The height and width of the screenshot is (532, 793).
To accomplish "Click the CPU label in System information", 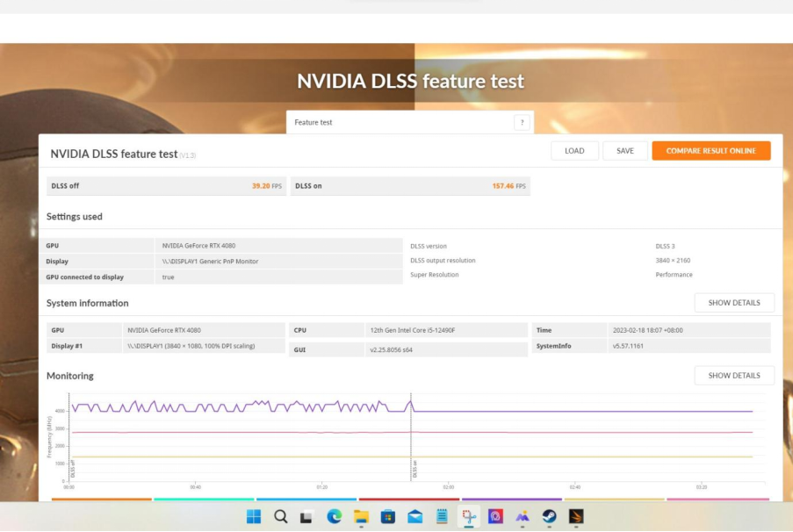I will pyautogui.click(x=300, y=330).
